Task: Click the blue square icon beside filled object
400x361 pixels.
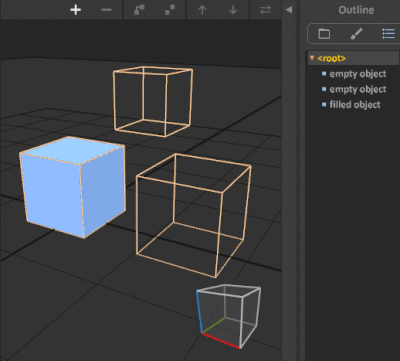Action: tap(324, 104)
